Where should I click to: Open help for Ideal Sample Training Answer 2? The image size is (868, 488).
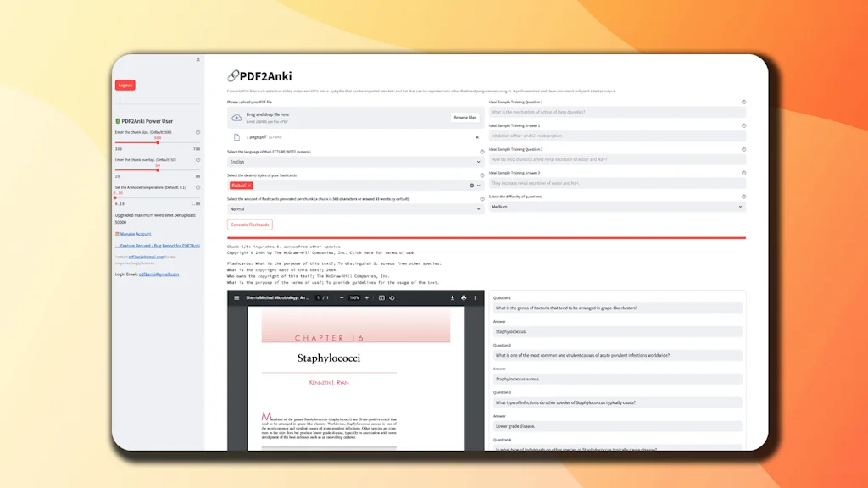point(743,173)
